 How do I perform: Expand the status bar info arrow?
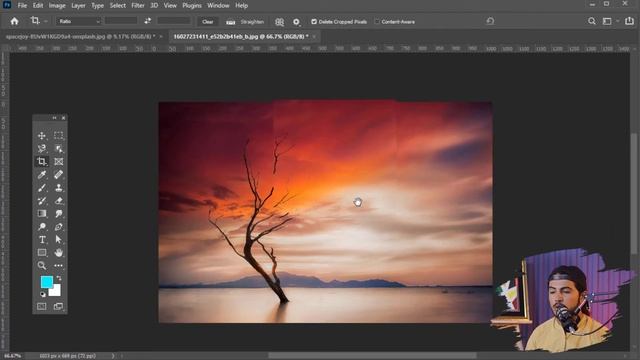pyautogui.click(x=113, y=356)
